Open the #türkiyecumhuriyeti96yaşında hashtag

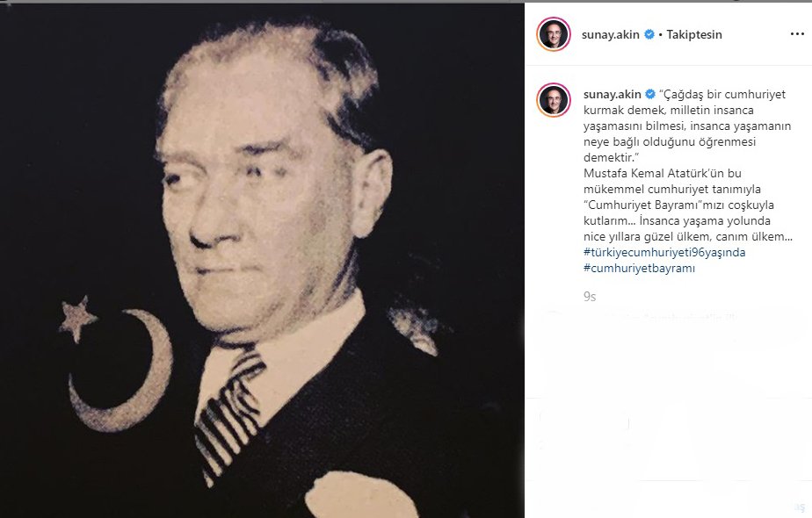click(664, 253)
